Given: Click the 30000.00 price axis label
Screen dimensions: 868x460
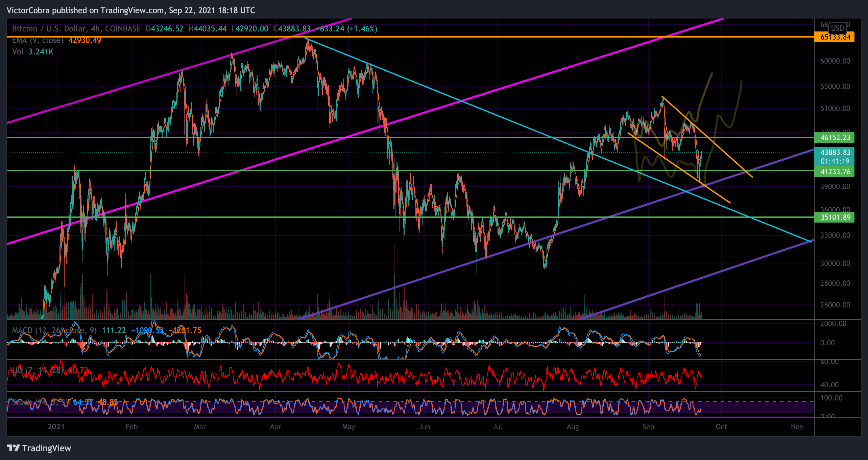Looking at the screenshot, I should [x=835, y=263].
